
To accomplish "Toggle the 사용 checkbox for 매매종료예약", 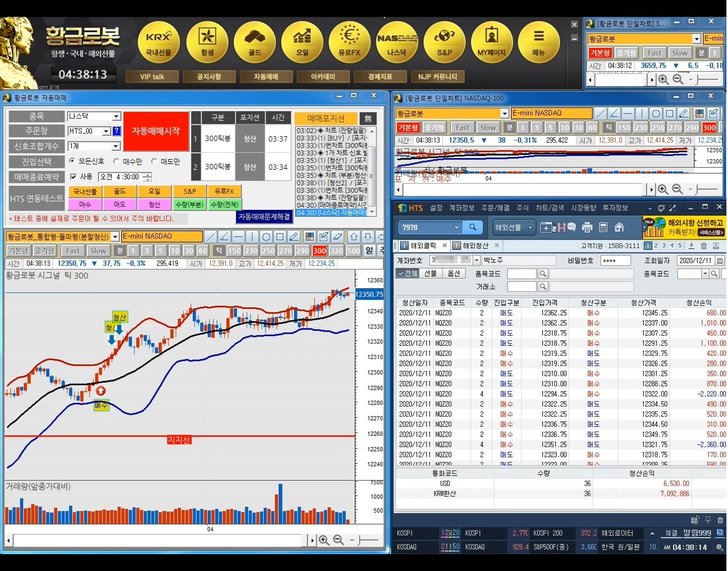I will [x=73, y=177].
